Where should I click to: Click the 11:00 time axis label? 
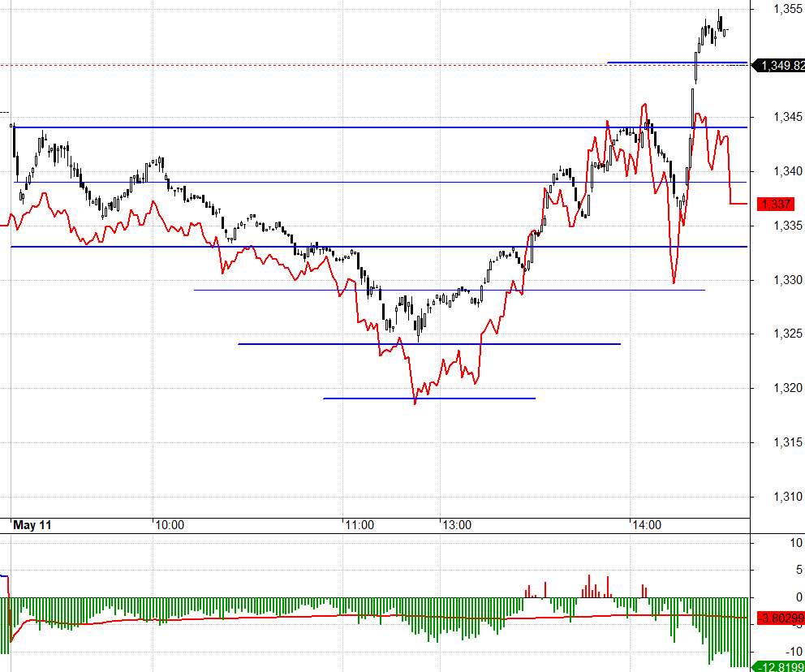[x=359, y=525]
